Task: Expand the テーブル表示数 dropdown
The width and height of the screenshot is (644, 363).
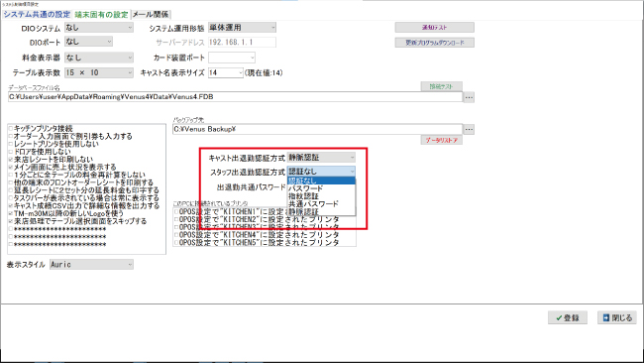Action: 99,72
